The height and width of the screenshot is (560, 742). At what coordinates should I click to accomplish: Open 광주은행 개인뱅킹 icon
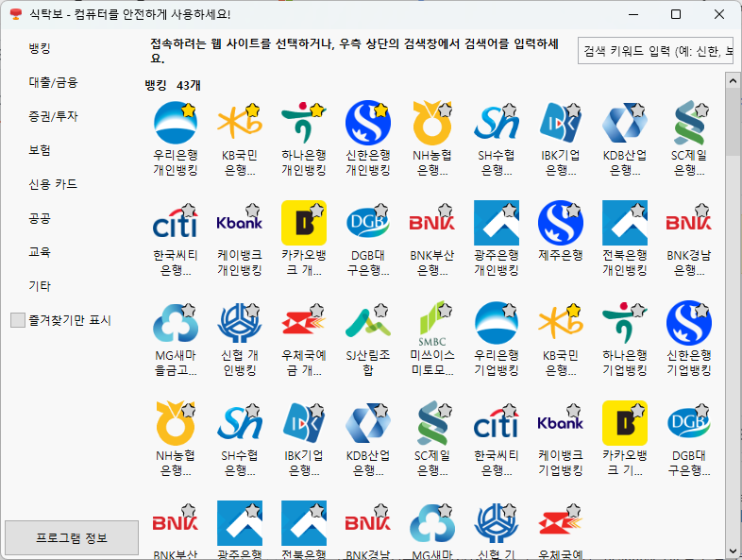click(x=497, y=223)
